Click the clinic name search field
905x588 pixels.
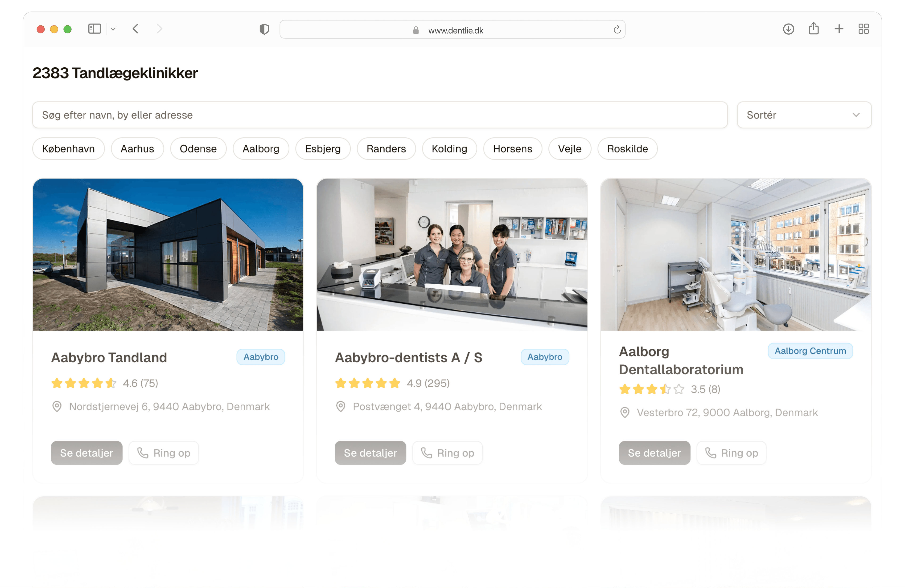(380, 115)
